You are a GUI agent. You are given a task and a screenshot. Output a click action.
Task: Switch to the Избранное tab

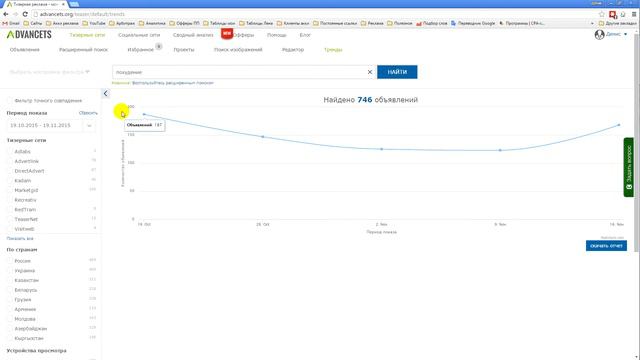tap(141, 50)
